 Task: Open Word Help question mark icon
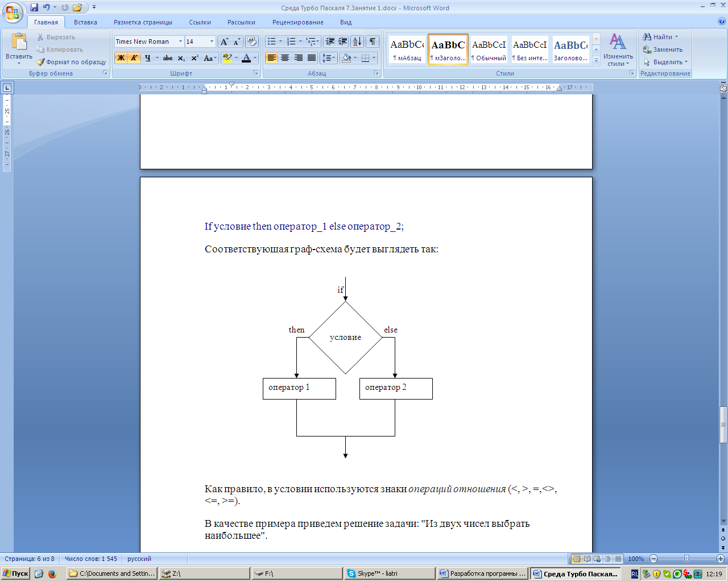(x=722, y=22)
